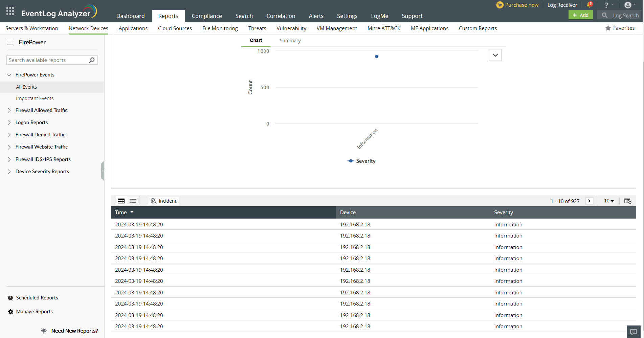Screen dimensions: 644x338
Task: Click the Device column header
Action: point(348,212)
